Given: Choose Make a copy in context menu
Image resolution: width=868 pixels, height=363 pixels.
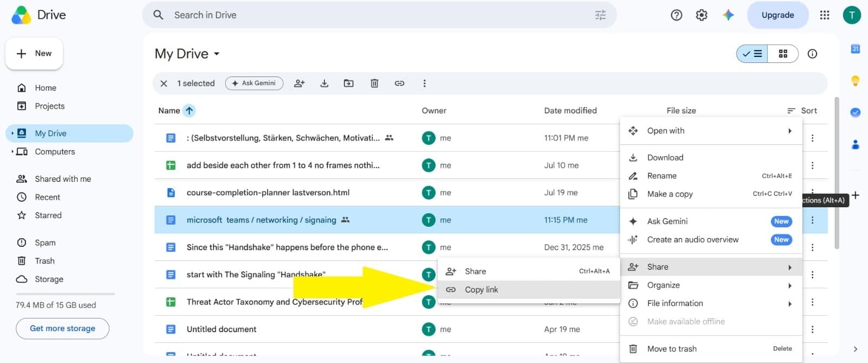Looking at the screenshot, I should point(711,194).
